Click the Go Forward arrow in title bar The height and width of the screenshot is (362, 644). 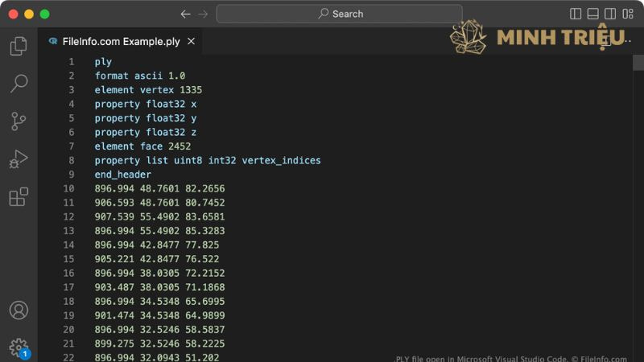203,14
